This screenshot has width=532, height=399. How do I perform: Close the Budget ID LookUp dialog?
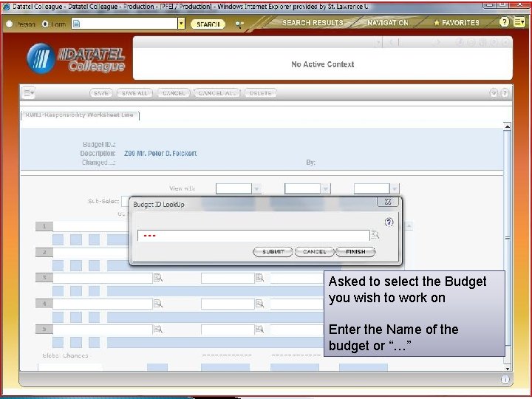(x=387, y=202)
